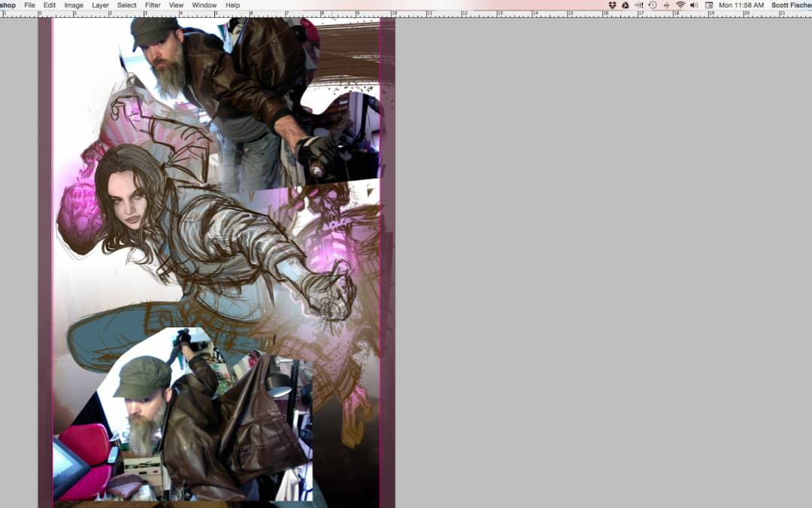Open the Select menu
The width and height of the screenshot is (812, 508).
click(127, 5)
